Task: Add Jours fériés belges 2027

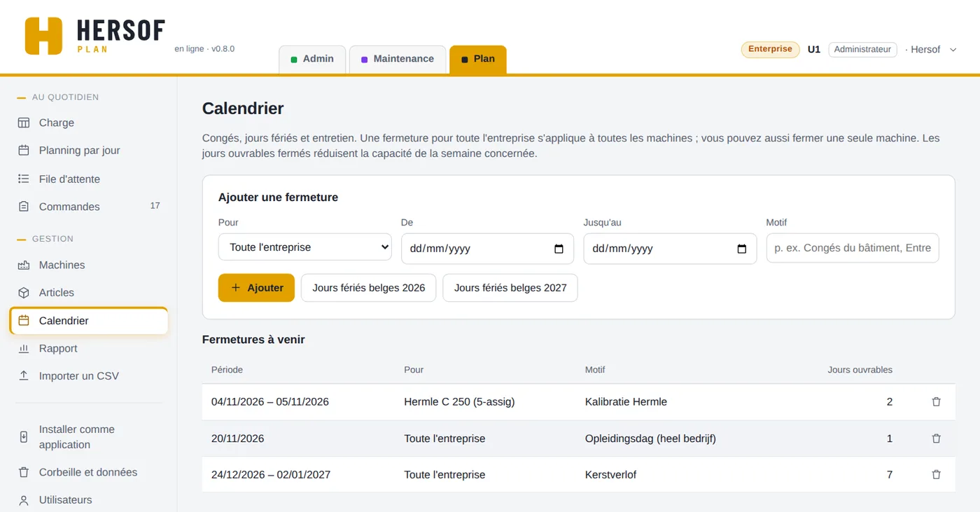Action: tap(510, 288)
